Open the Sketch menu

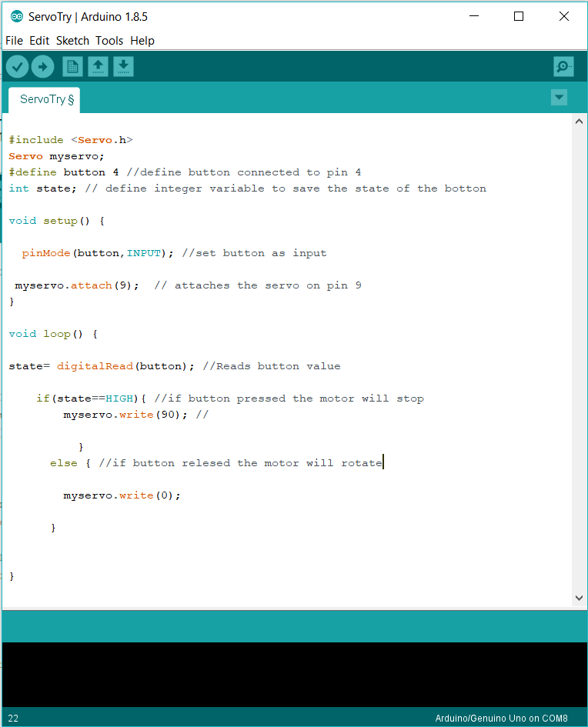click(x=72, y=41)
